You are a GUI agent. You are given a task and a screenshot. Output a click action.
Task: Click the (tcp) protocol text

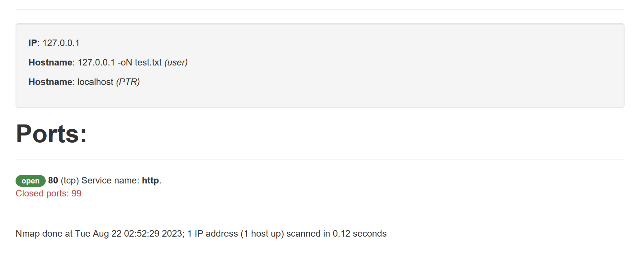pos(70,181)
